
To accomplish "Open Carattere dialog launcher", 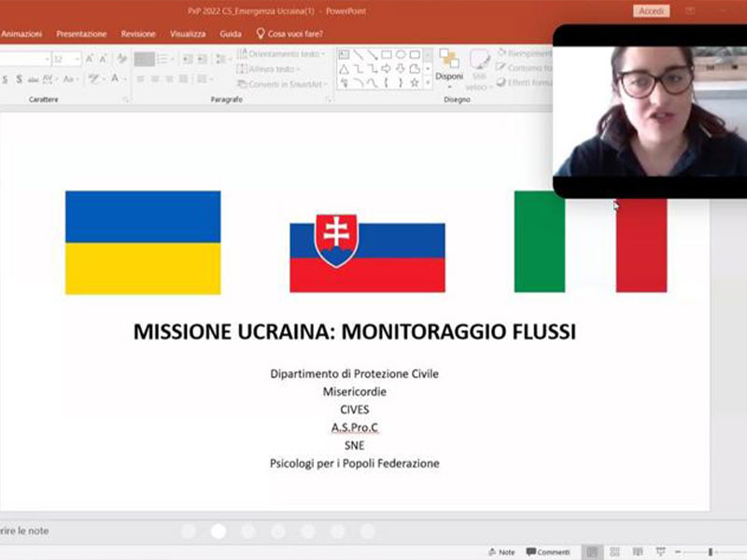I will pyautogui.click(x=126, y=100).
